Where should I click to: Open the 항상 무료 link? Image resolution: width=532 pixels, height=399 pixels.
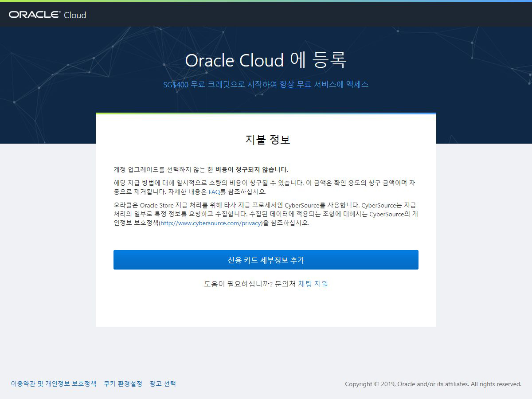[x=295, y=84]
